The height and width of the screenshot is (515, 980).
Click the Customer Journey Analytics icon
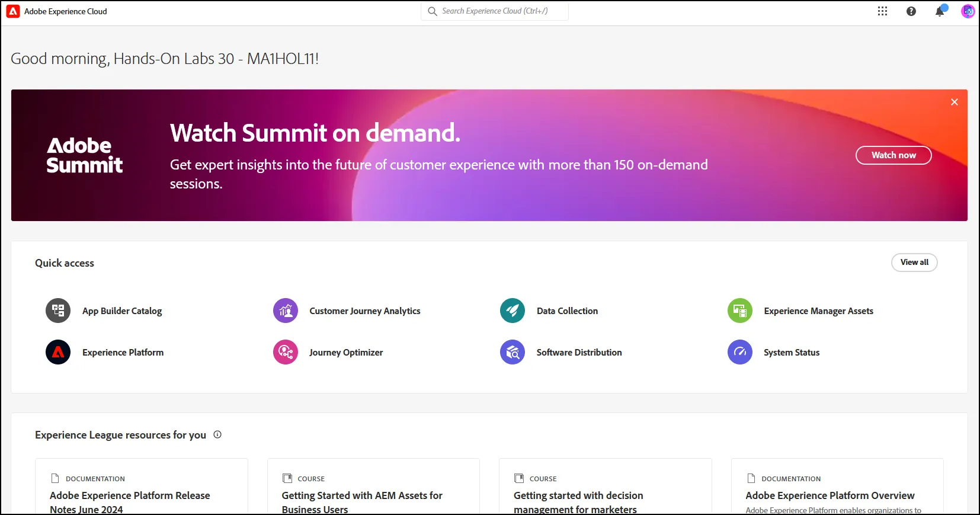pos(286,311)
